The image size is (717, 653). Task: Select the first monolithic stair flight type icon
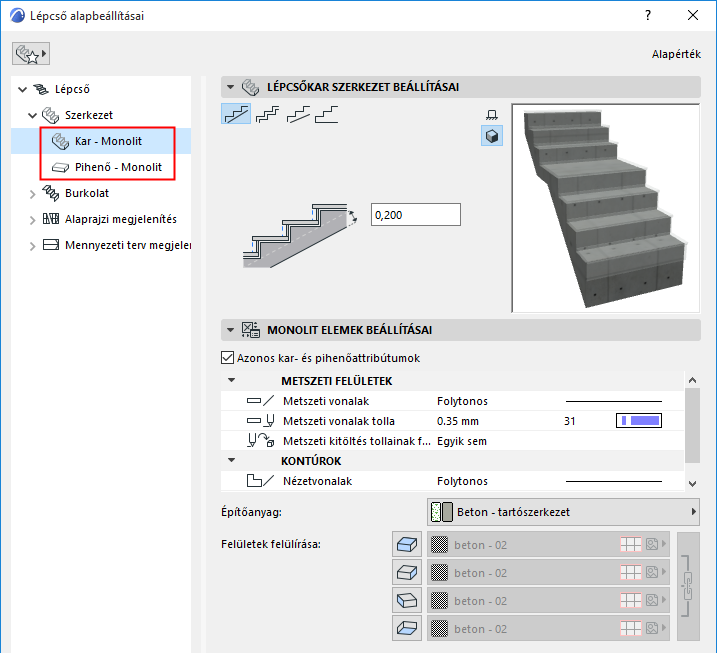236,114
